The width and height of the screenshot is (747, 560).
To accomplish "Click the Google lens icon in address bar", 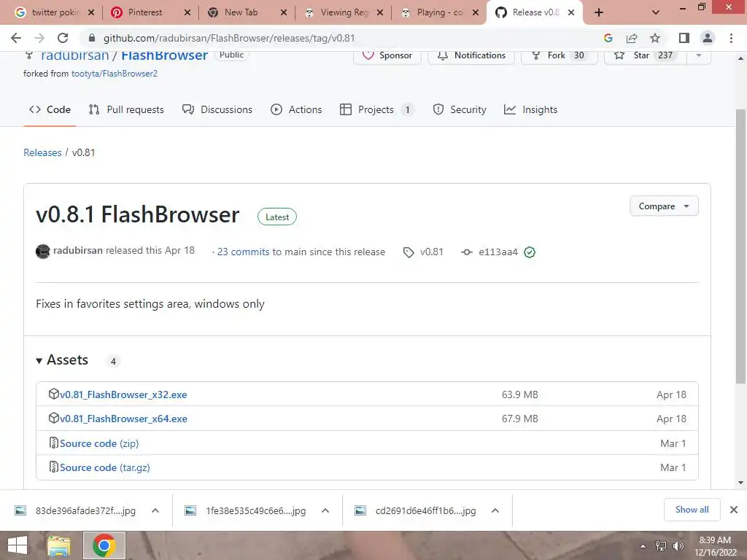I will click(608, 38).
